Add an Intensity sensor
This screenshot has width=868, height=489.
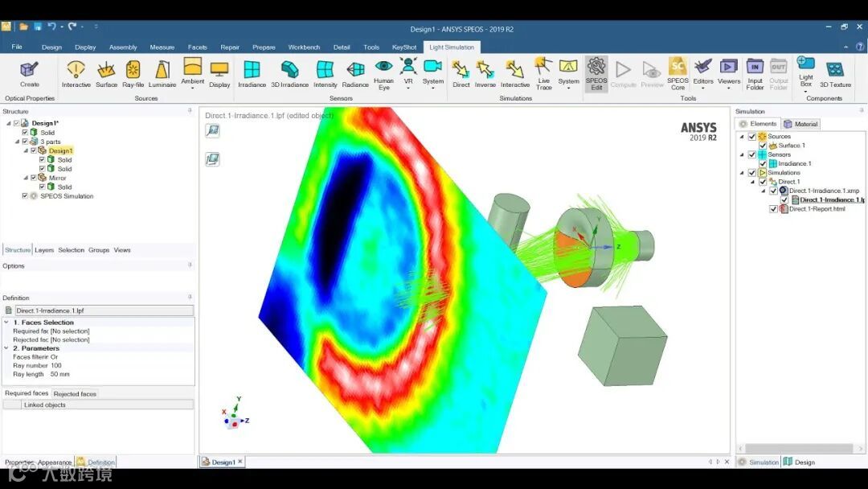[x=325, y=74]
